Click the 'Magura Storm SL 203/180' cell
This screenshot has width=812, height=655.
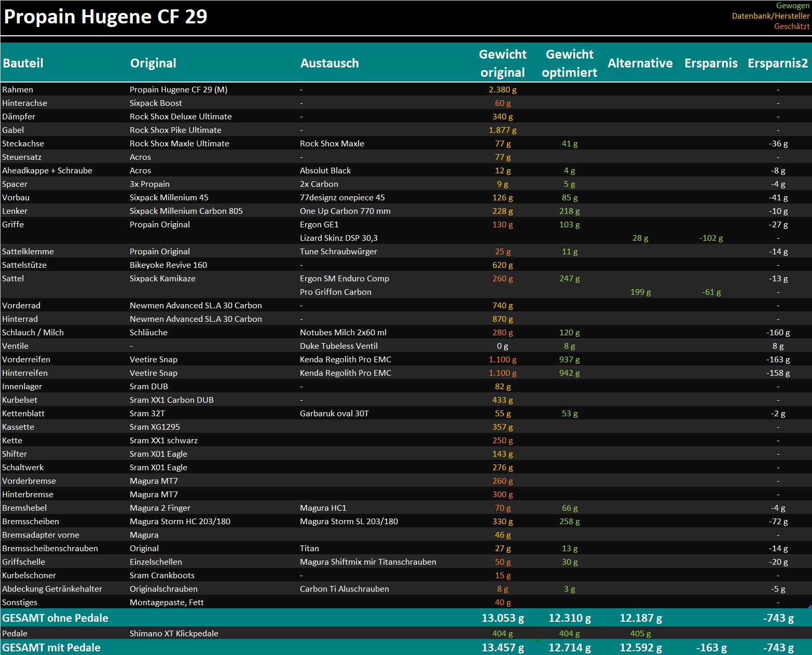349,522
